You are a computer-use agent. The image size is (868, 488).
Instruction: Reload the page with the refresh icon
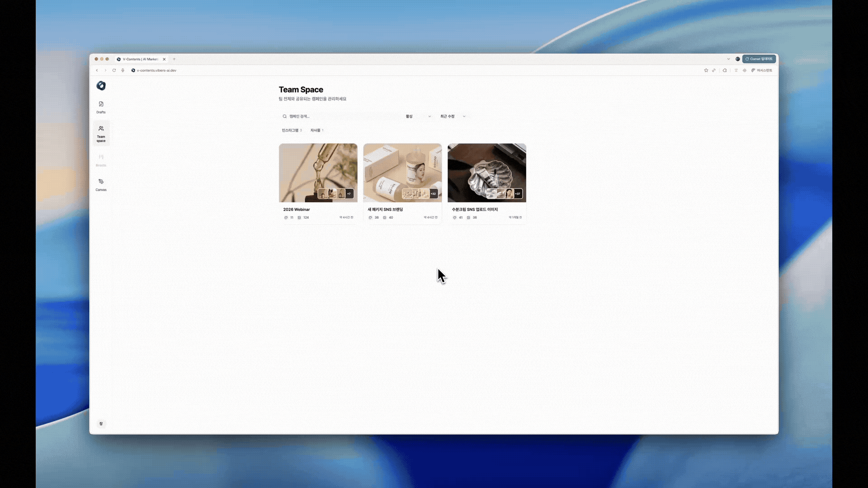[114, 70]
